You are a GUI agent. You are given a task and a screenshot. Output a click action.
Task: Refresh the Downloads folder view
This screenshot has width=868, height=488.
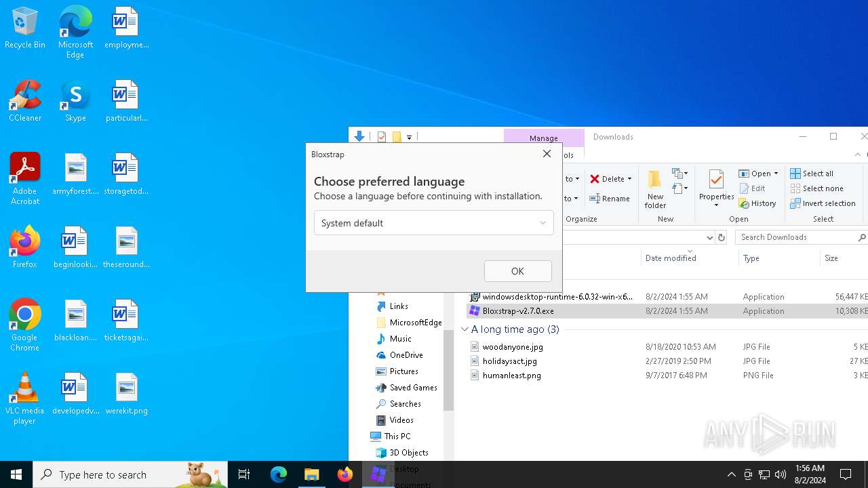pos(722,237)
